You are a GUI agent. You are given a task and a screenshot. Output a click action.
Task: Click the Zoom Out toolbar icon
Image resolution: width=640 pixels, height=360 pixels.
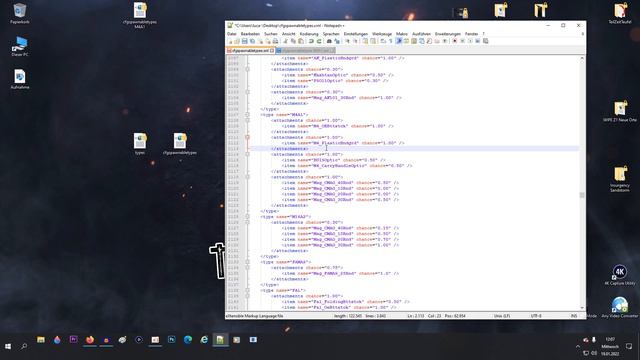(x=356, y=41)
